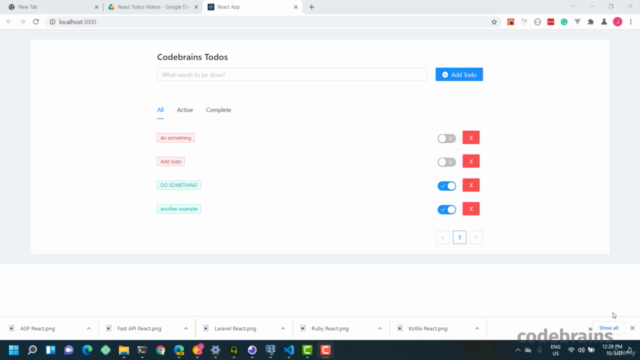Show hidden system tray icons

coord(518,350)
